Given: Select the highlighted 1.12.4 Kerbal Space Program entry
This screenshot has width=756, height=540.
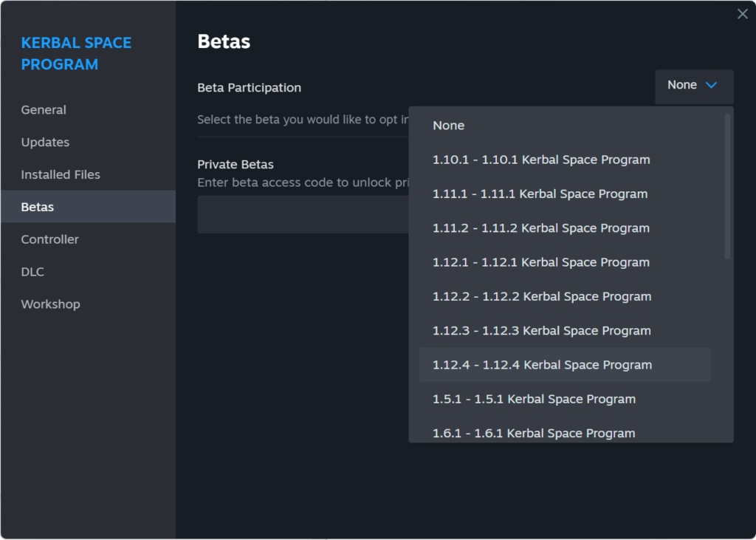Looking at the screenshot, I should point(565,365).
